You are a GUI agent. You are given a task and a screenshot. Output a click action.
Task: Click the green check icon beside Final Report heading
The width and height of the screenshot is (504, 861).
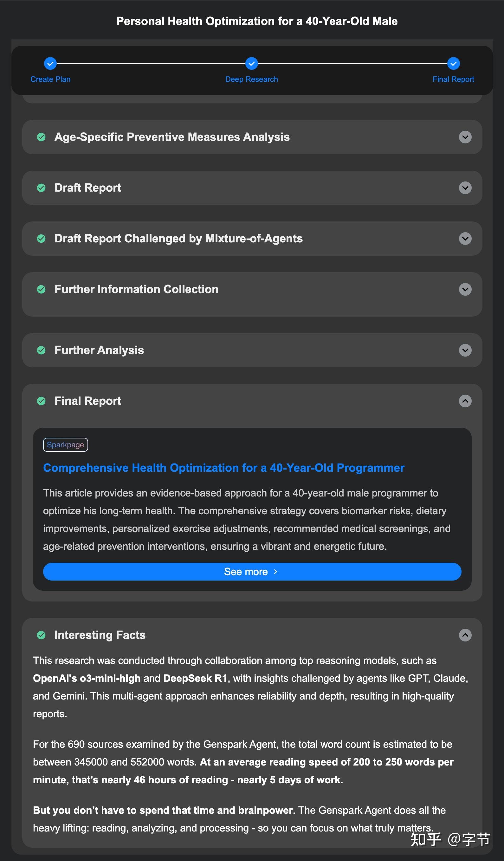41,401
